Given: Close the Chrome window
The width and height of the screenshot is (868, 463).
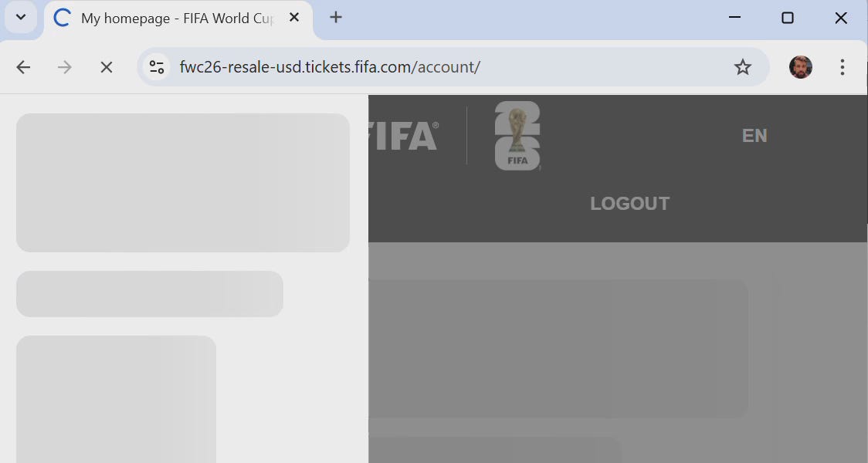Looking at the screenshot, I should click(x=840, y=18).
